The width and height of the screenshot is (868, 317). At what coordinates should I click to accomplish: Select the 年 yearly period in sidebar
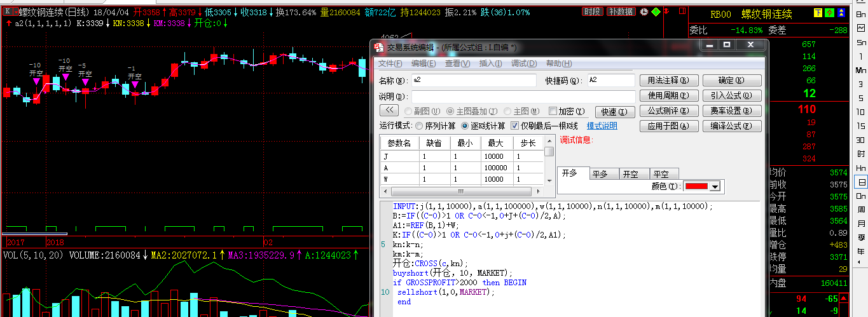tap(861, 252)
